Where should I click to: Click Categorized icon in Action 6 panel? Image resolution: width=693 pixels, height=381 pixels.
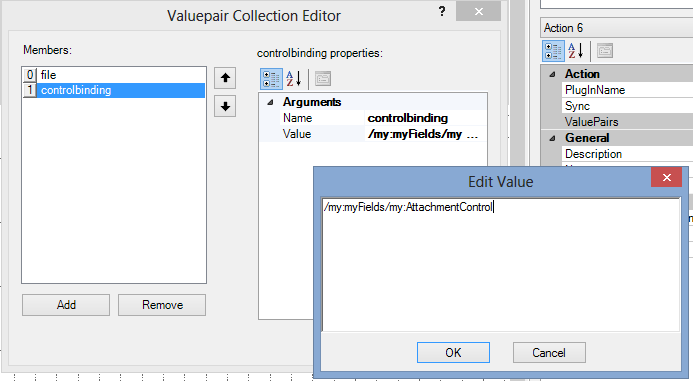click(553, 51)
